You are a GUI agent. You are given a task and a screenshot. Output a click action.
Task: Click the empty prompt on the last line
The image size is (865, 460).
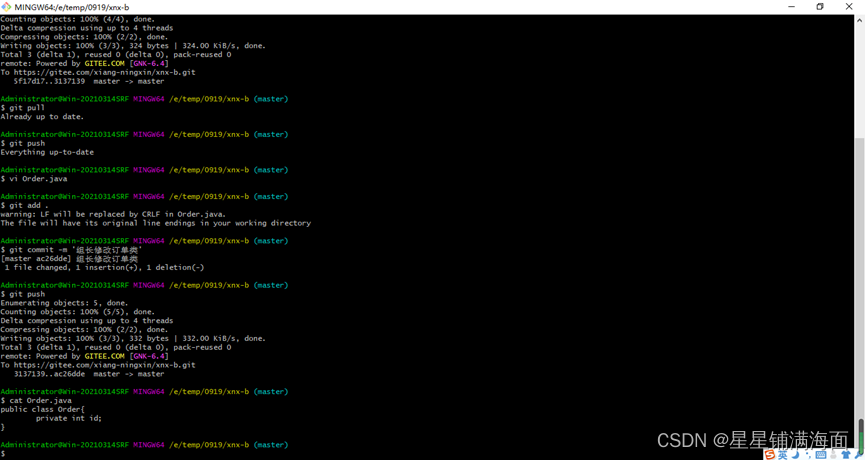coord(3,453)
